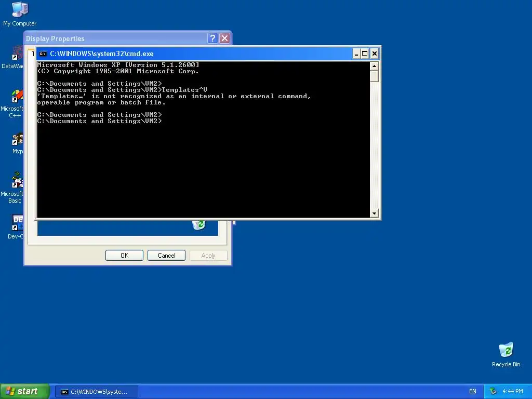Image resolution: width=532 pixels, height=399 pixels.
Task: Click cmd scrollbar down arrow
Action: [374, 214]
